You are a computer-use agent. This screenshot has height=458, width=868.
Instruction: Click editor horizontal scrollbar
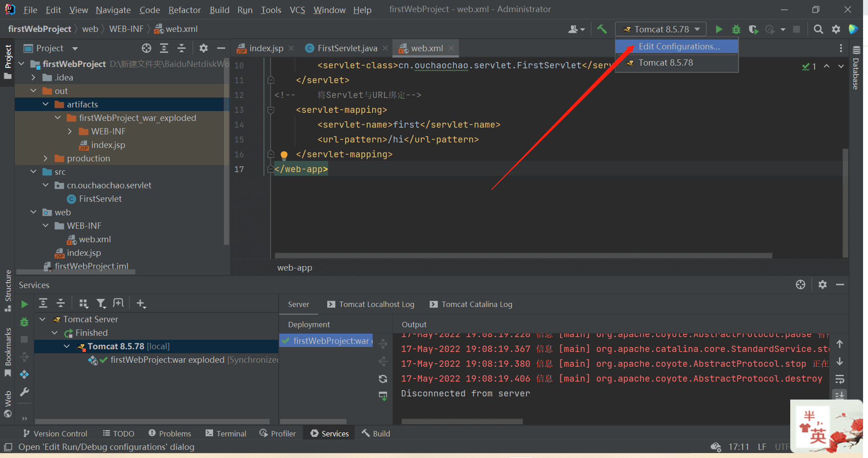524,255
